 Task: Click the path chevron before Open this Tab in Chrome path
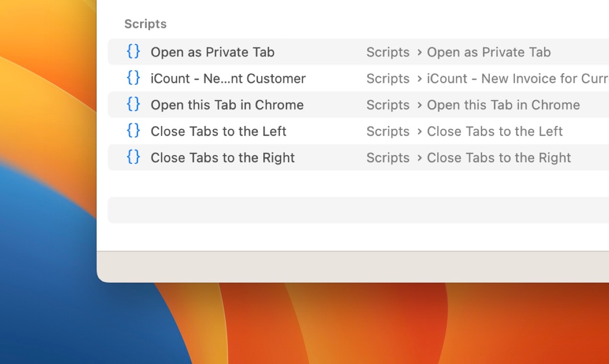coord(420,104)
